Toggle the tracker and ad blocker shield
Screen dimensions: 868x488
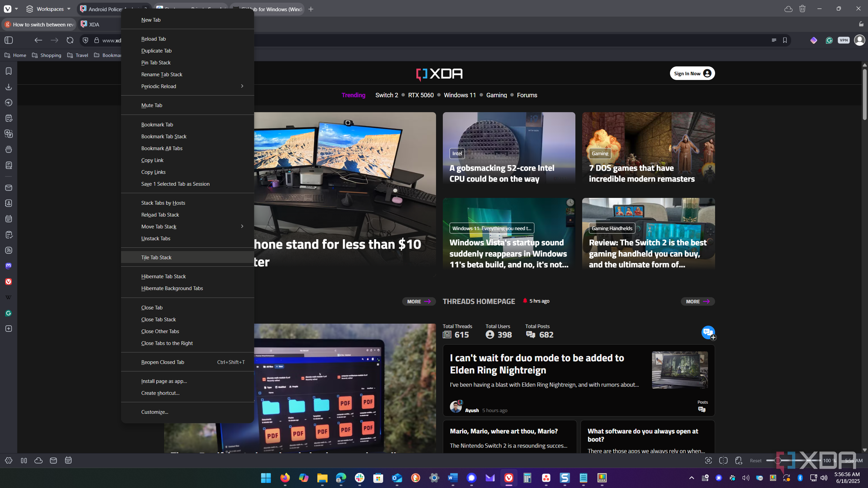point(85,40)
